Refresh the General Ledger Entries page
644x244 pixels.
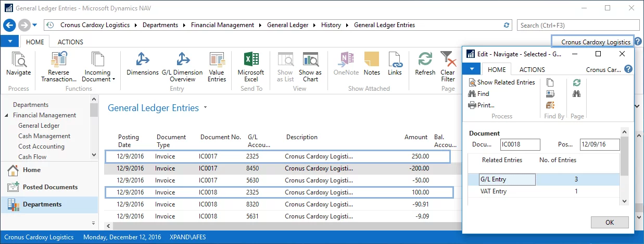point(425,65)
